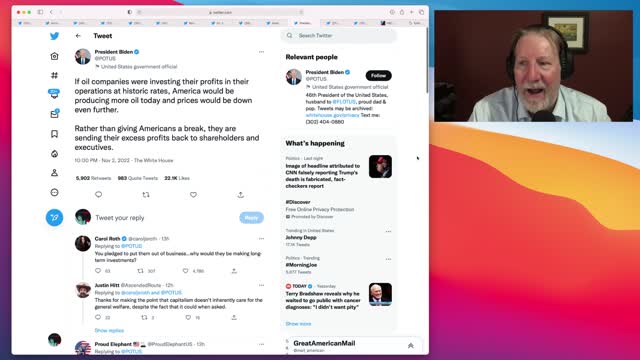Image resolution: width=640 pixels, height=360 pixels.
Task: Open Explore hashtag icon in sidebar
Action: pos(54,75)
